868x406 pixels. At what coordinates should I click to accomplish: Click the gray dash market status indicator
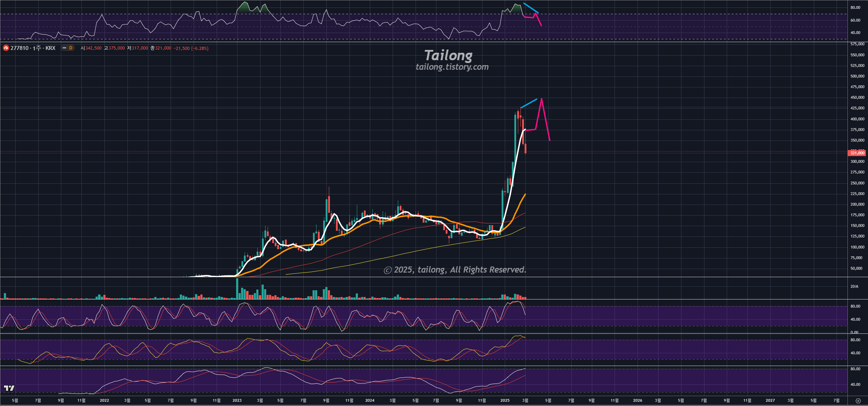[x=64, y=48]
